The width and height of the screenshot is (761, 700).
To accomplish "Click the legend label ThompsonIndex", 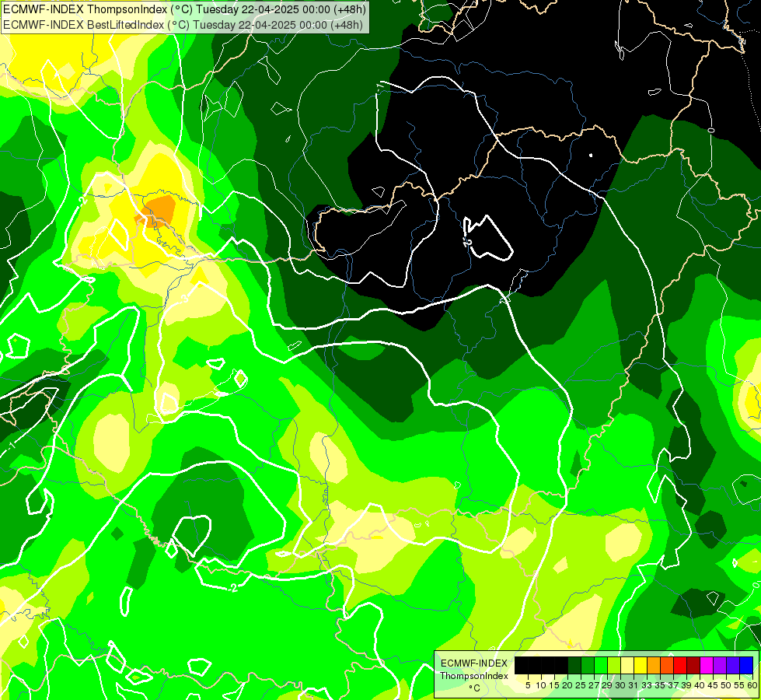I will [474, 676].
